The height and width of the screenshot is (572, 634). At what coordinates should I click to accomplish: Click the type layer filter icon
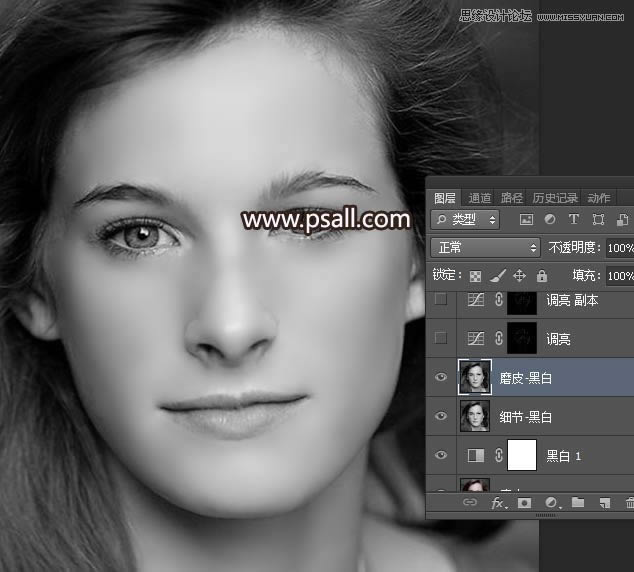tap(574, 220)
